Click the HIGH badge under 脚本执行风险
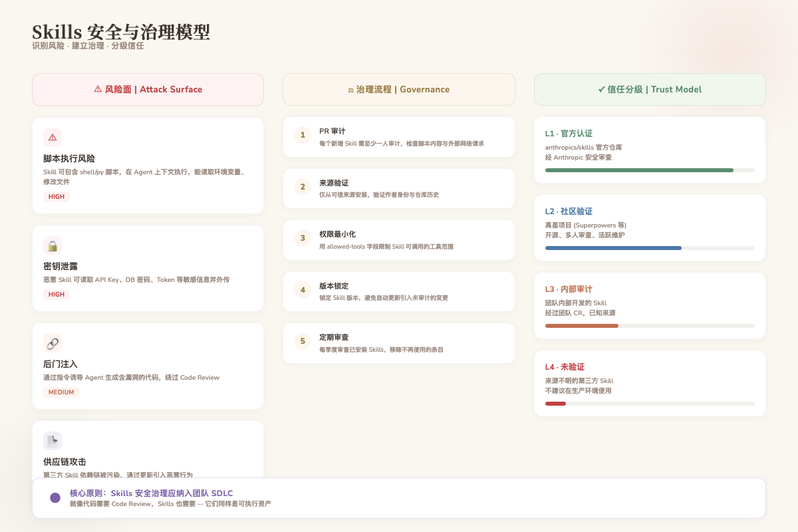The height and width of the screenshot is (532, 798). tap(57, 197)
